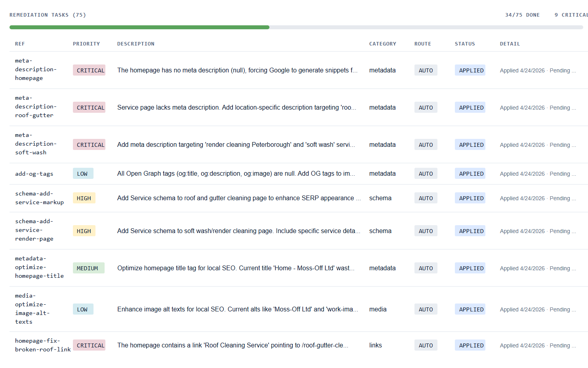
Task: Click description 'Add Service schema to roof and gutter'
Action: pyautogui.click(x=239, y=198)
